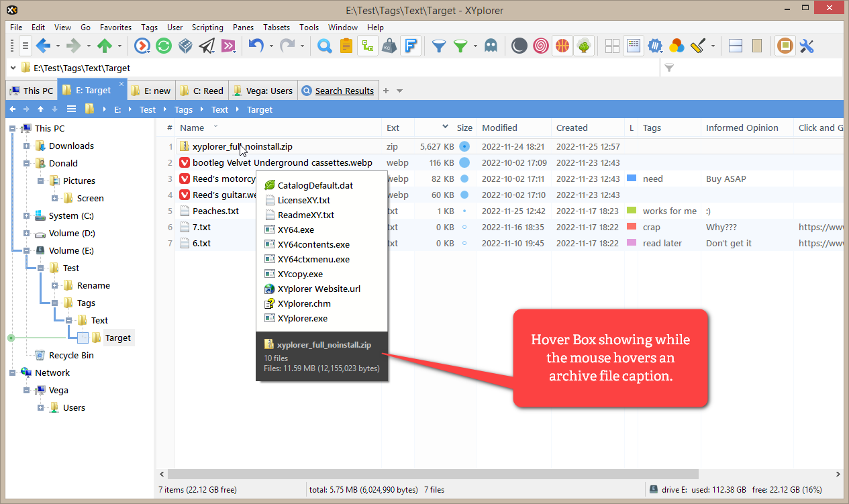
Task: Open Configuration wrench tools icon
Action: click(806, 46)
